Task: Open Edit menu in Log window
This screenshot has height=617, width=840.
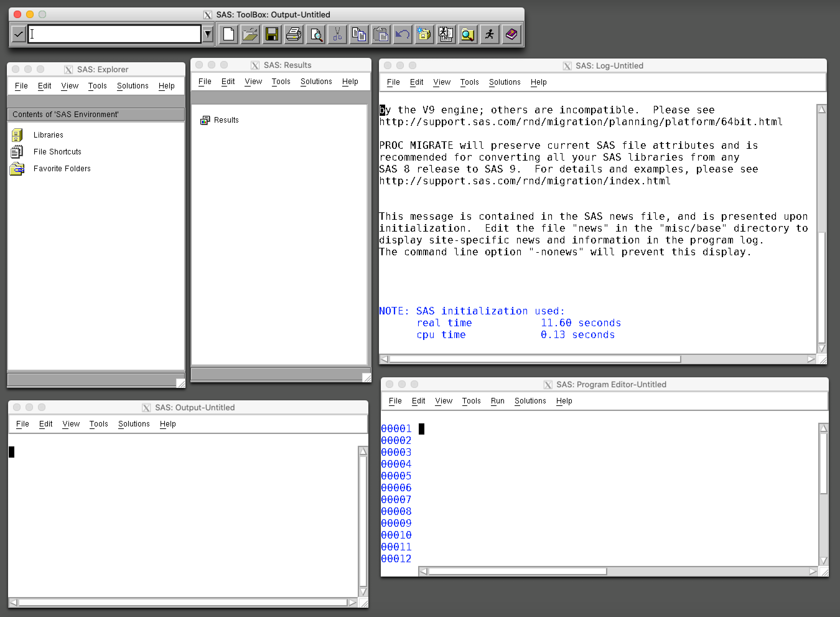Action: click(x=417, y=82)
